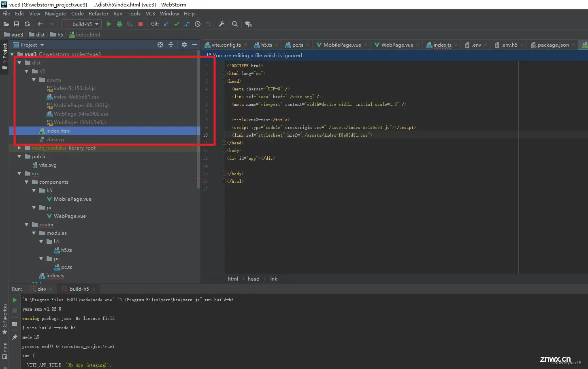Open the Refactor menu
Screen dimensions: 588x369
tap(98, 13)
